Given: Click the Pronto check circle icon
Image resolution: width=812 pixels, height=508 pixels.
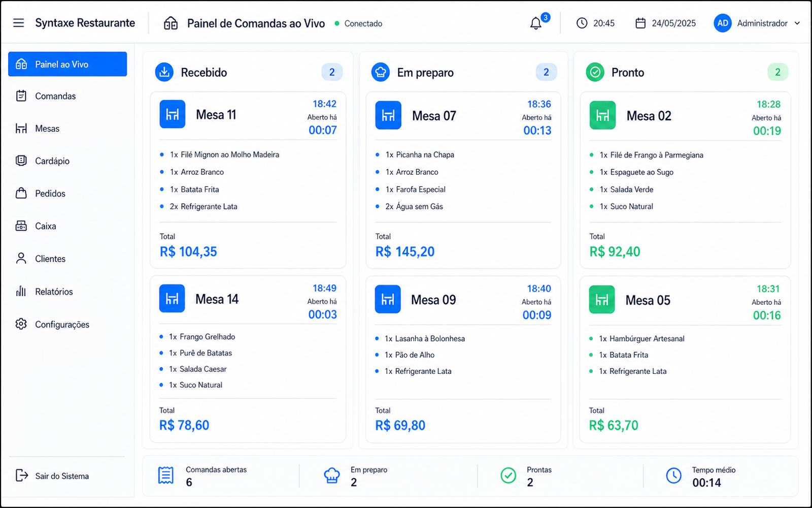Looking at the screenshot, I should click(x=595, y=72).
